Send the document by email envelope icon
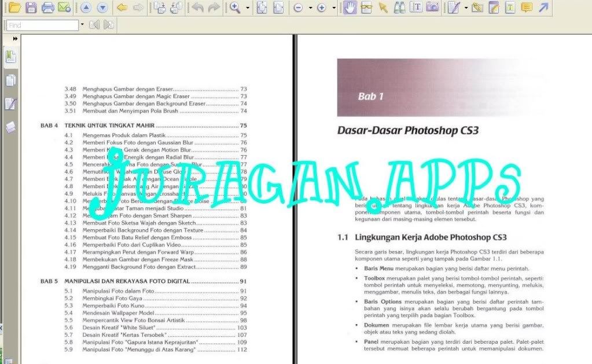 tap(64, 7)
